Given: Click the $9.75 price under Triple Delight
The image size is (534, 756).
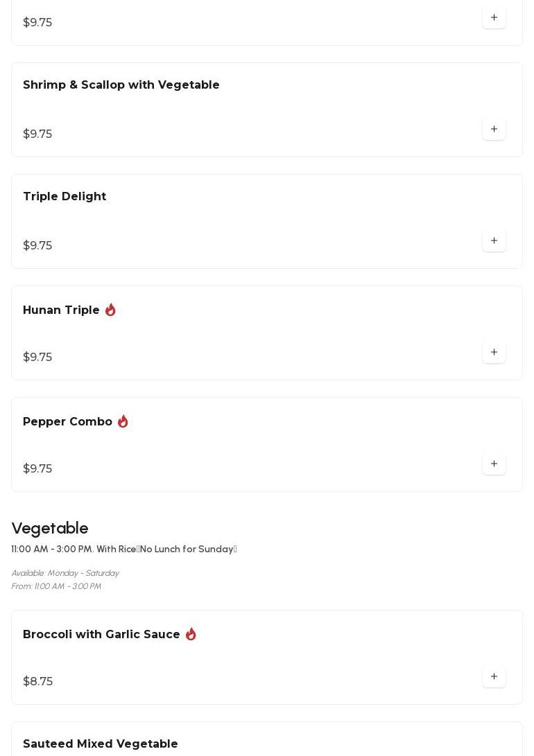Looking at the screenshot, I should 37,246.
